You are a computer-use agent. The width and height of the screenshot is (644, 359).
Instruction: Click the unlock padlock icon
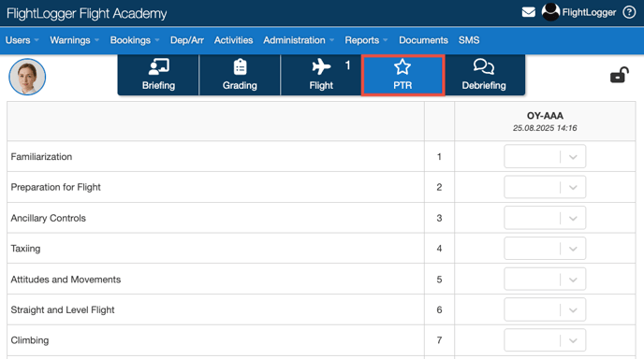coord(620,75)
